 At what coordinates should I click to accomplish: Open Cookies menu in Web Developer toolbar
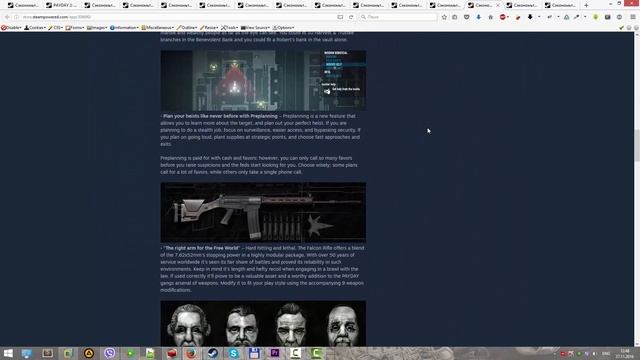click(x=35, y=28)
